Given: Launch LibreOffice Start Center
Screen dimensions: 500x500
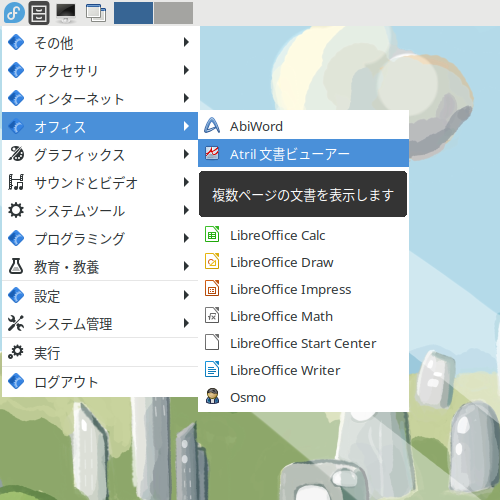Looking at the screenshot, I should coord(303,343).
